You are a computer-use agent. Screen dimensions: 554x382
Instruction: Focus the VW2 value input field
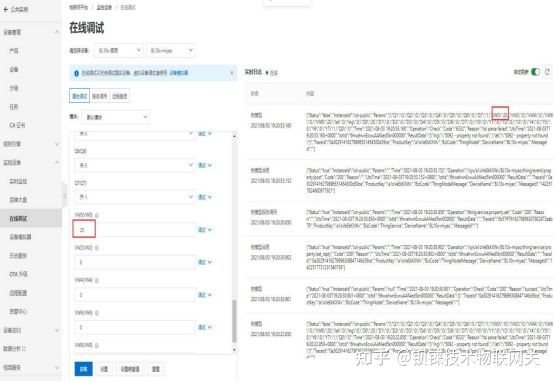(135, 262)
